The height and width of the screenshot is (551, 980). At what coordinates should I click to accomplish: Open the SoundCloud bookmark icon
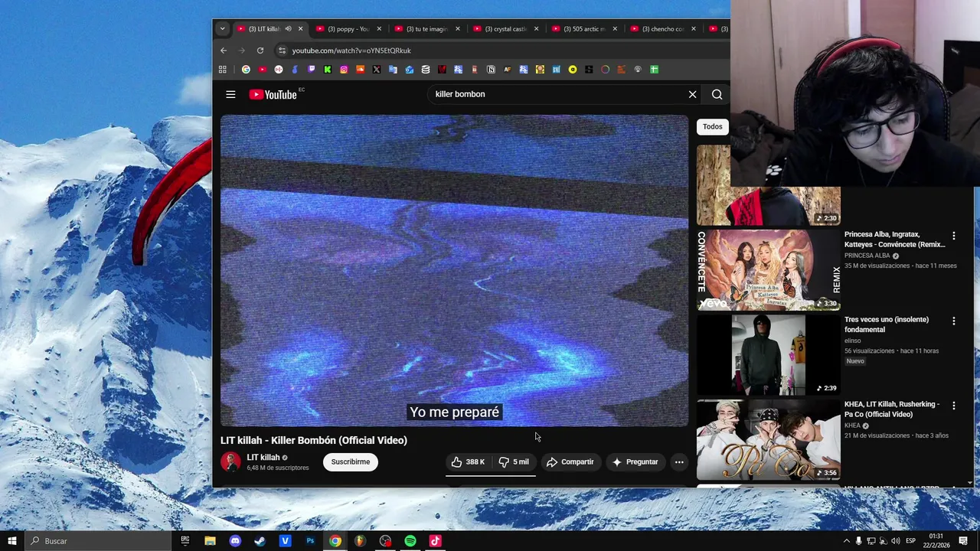click(360, 69)
